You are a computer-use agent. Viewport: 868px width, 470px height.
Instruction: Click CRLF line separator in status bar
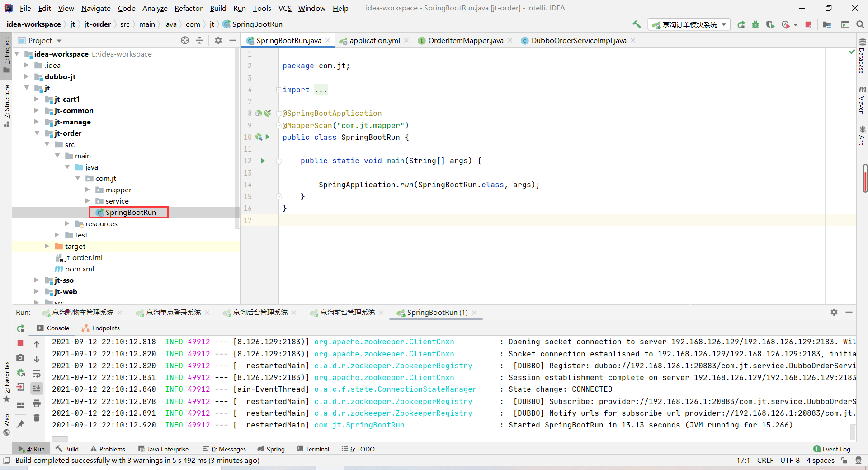765,460
